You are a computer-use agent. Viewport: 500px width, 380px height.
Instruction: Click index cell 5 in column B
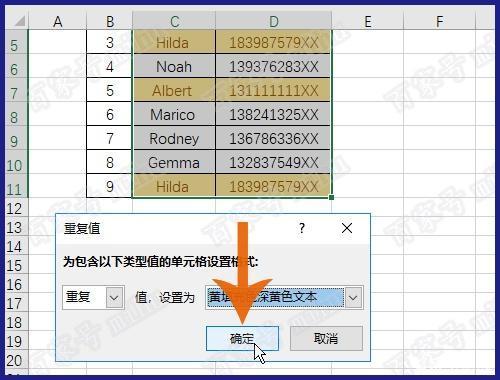coord(109,90)
